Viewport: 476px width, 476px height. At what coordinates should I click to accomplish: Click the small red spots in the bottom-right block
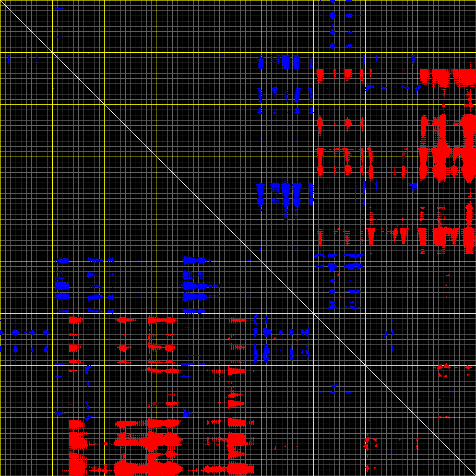(x=367, y=444)
